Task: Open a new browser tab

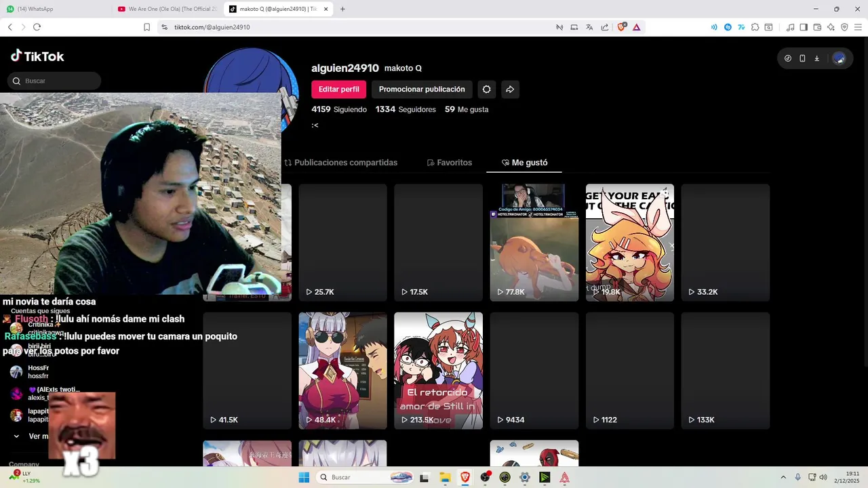Action: click(342, 9)
